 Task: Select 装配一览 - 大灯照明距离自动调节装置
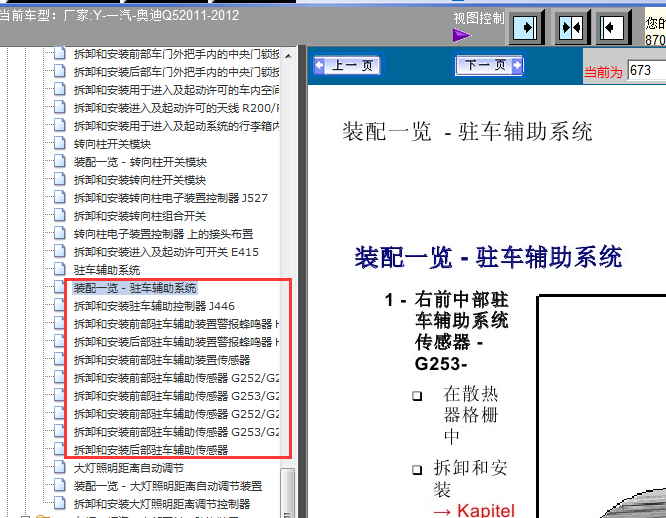coord(168,486)
